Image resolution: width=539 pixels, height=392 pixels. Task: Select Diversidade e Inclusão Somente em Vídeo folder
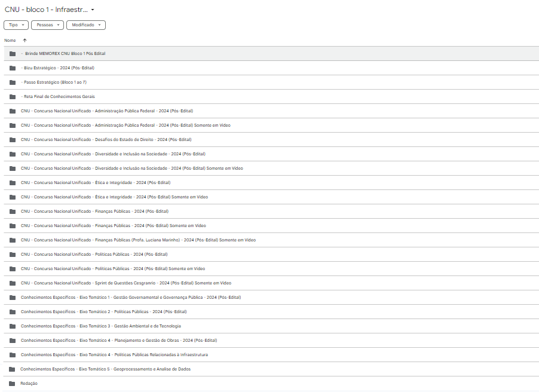pyautogui.click(x=271, y=168)
